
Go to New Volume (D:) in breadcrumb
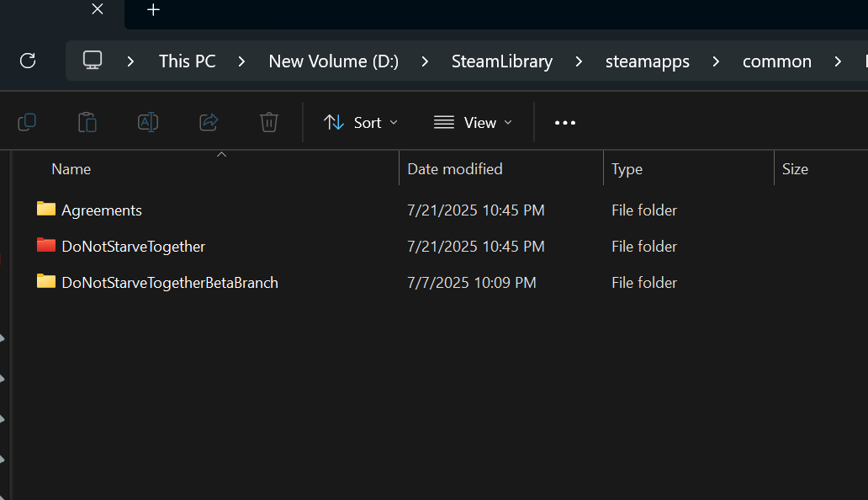point(333,61)
